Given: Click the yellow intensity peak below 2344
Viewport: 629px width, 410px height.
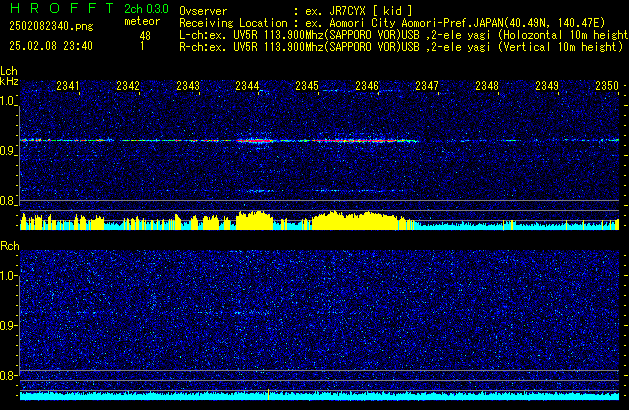Looking at the screenshot, I should coord(255,220).
